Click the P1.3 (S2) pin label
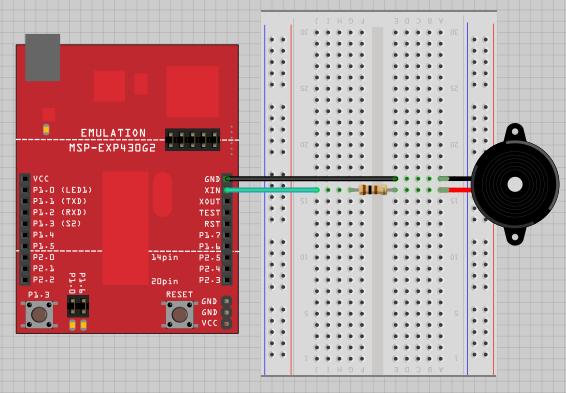Screen dimensions: 566x393 click(57, 223)
